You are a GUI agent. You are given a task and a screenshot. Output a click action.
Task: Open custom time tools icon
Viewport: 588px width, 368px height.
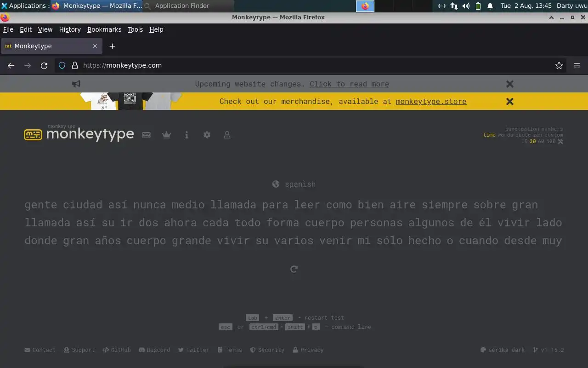(560, 141)
